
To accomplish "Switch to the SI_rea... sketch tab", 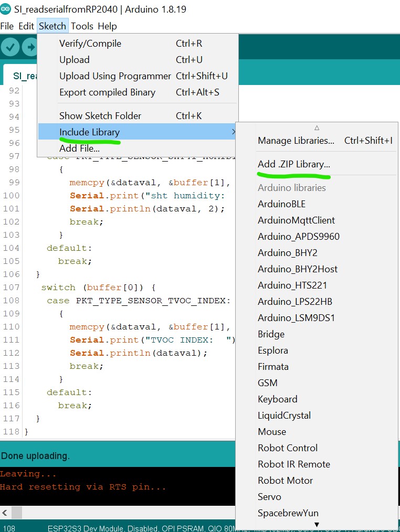I will click(20, 76).
